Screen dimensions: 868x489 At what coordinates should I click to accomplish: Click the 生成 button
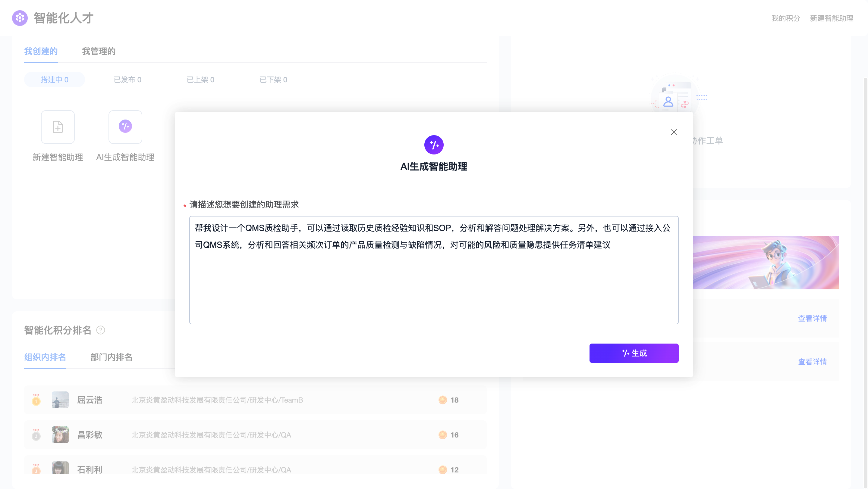634,353
